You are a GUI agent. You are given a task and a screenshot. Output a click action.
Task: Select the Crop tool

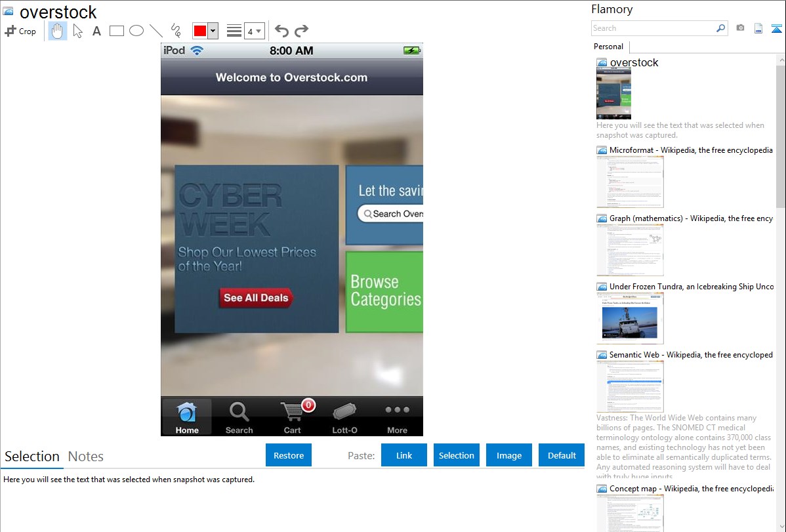click(x=20, y=31)
